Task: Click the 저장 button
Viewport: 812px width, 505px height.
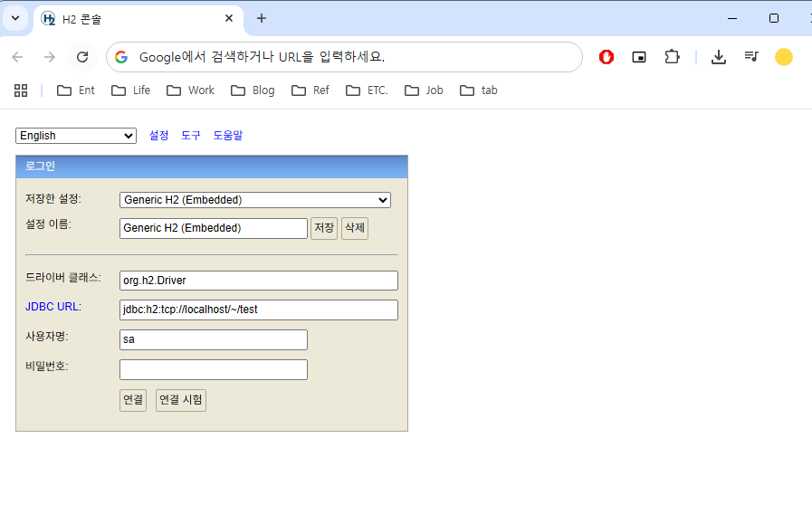Action: tap(324, 228)
